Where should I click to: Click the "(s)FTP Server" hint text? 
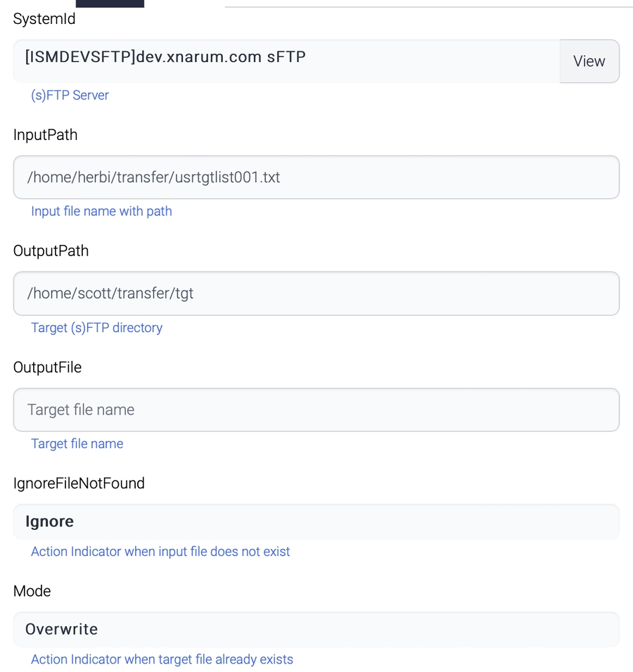tap(70, 95)
